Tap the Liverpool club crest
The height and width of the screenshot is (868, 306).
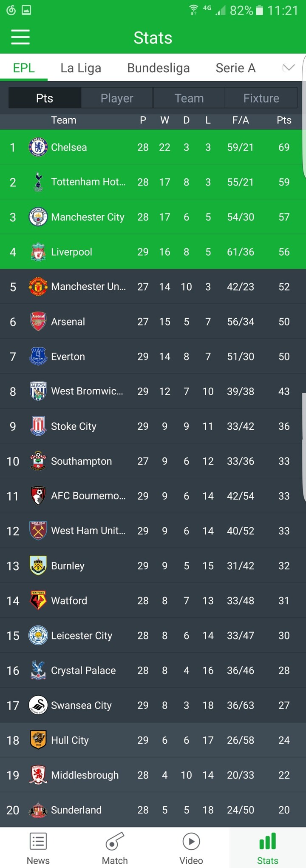38,252
